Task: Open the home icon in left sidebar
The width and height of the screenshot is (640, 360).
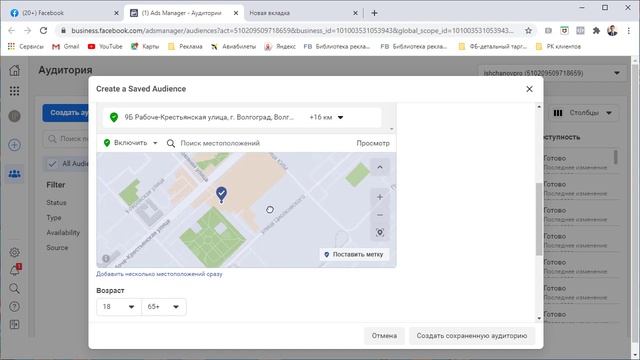Action: 14,70
